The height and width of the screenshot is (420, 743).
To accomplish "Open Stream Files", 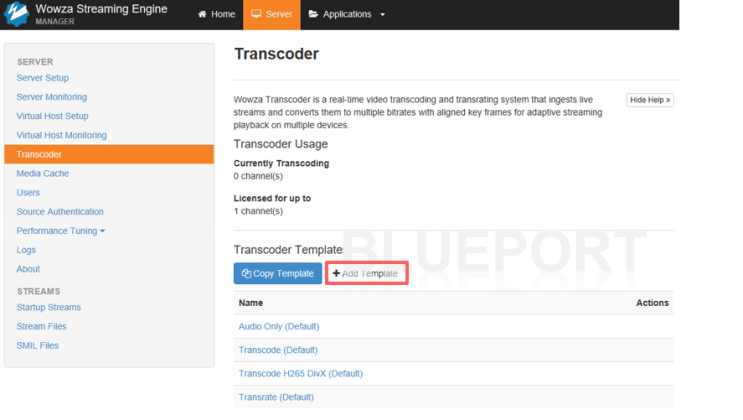I will (x=41, y=326).
